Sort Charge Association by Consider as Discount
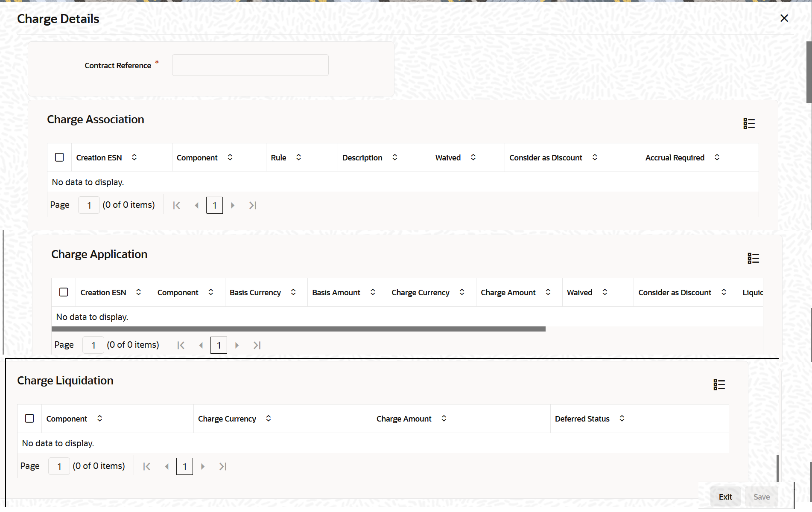 [595, 157]
